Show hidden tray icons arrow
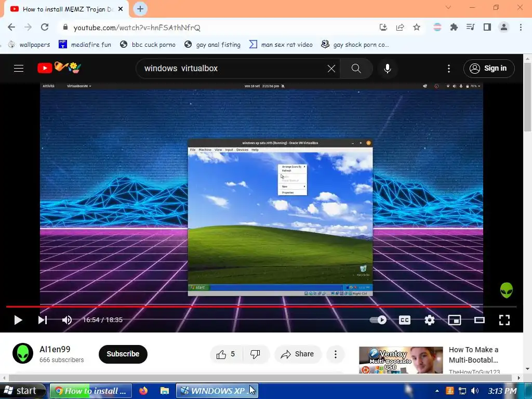This screenshot has width=532, height=399. coord(437,391)
